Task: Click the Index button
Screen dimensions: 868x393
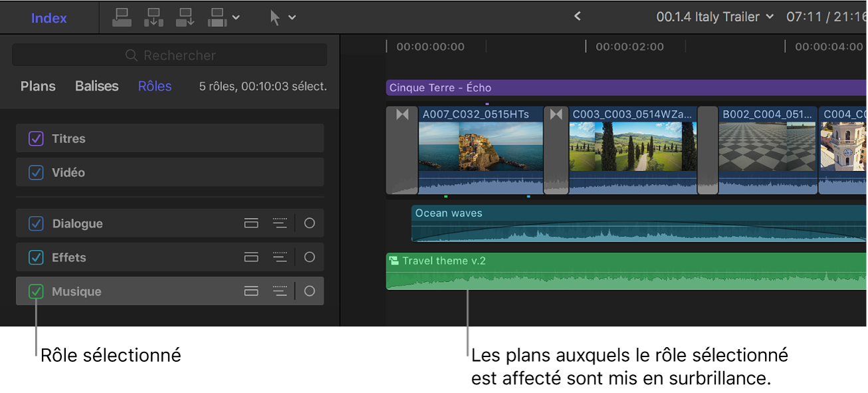Action: click(48, 17)
